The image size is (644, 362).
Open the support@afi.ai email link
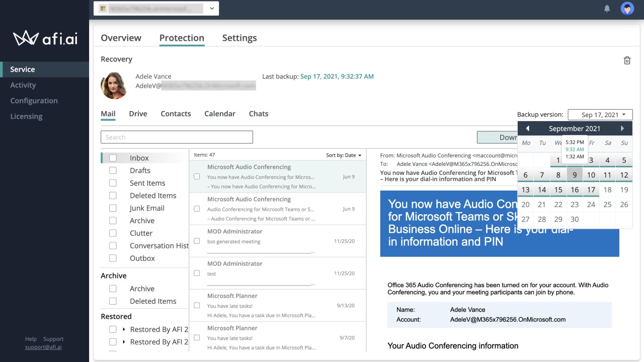click(43, 347)
